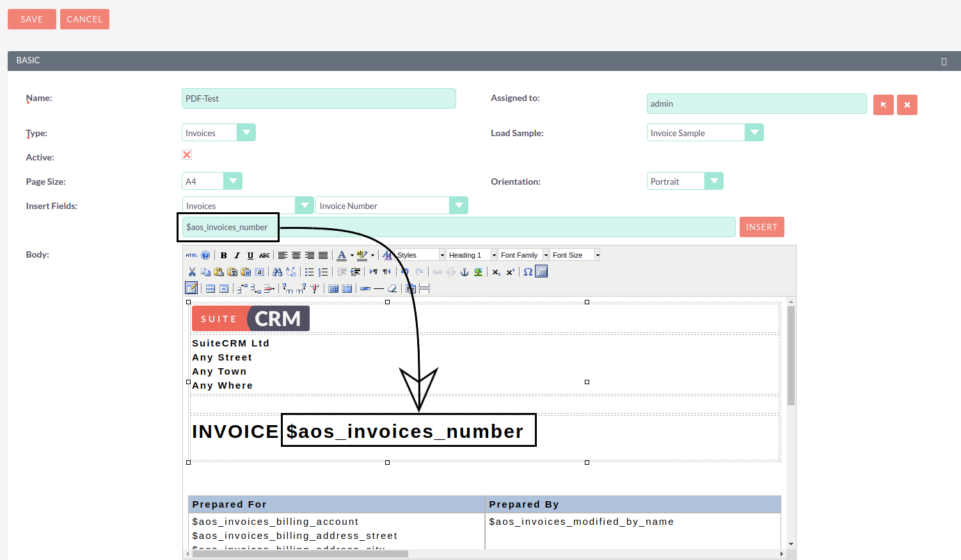Paste from Word
Viewport: 961px width, 560px height.
tap(246, 272)
